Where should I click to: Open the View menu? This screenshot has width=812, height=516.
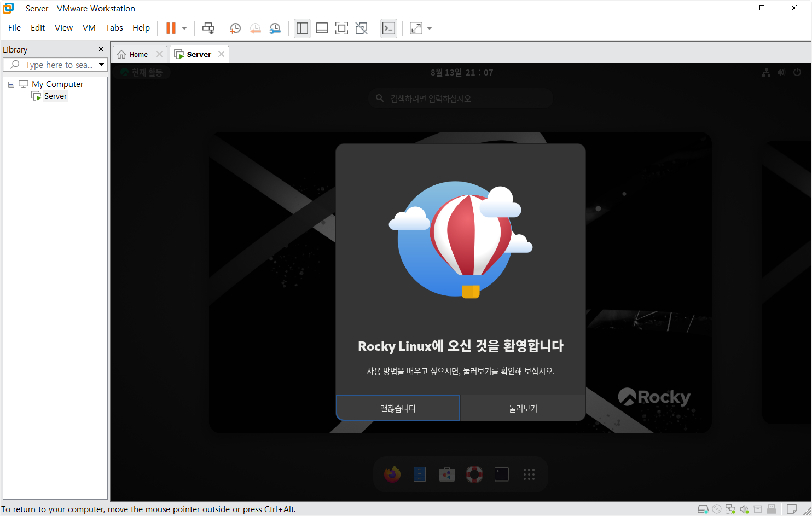coord(63,28)
